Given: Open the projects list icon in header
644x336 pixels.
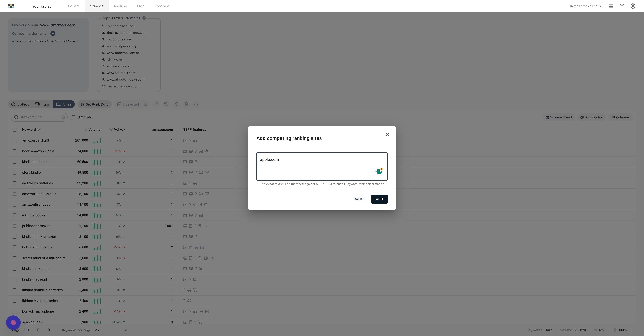Looking at the screenshot, I should click(x=611, y=6).
